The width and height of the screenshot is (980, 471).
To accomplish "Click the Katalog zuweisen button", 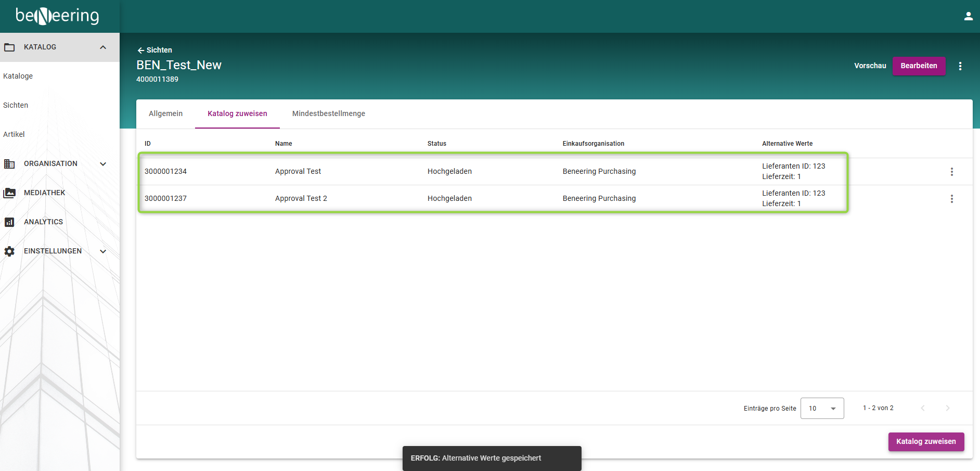I will click(x=925, y=442).
